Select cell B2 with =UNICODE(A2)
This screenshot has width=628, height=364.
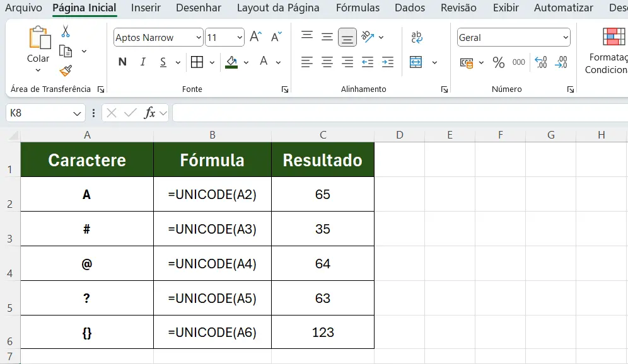pyautogui.click(x=212, y=195)
